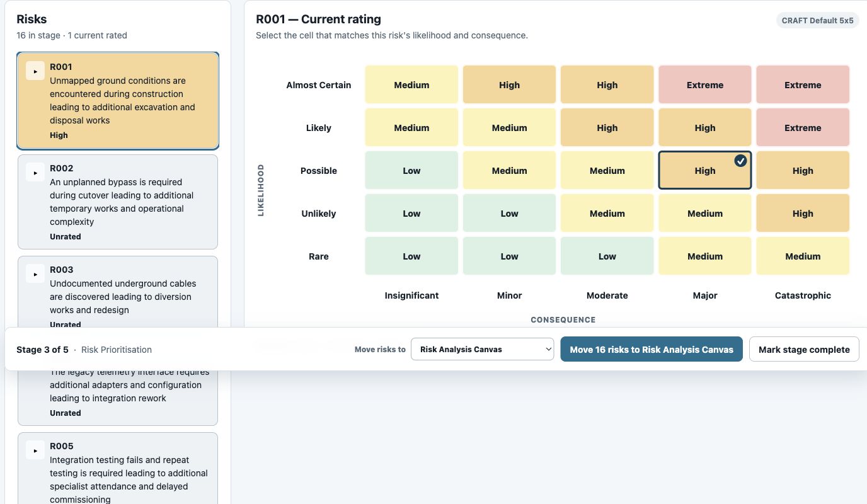Click the CRAFT Default 5x5 badge
This screenshot has width=867, height=504.
pyautogui.click(x=817, y=21)
